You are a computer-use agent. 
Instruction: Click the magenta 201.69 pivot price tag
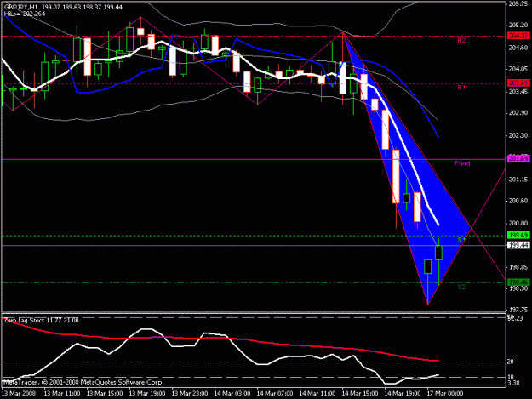click(518, 158)
